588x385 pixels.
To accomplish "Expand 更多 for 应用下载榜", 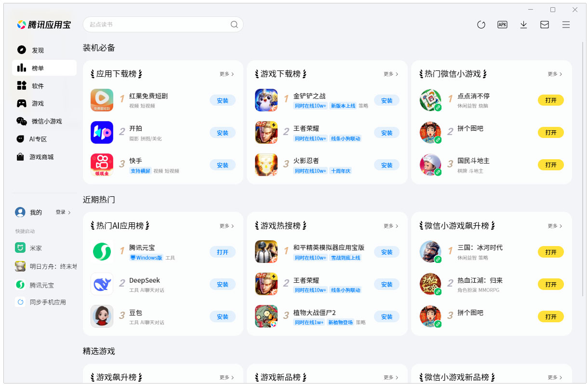I will 227,74.
